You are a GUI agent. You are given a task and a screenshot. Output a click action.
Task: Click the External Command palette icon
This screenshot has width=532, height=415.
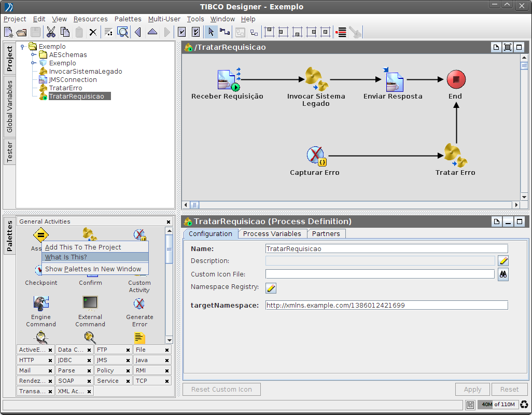click(90, 303)
